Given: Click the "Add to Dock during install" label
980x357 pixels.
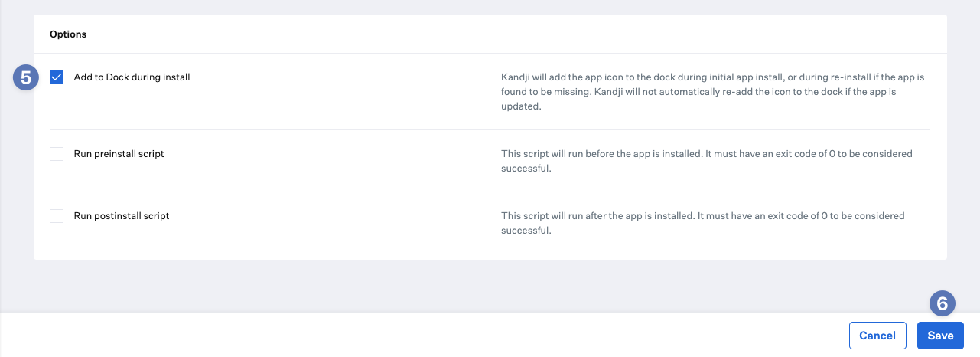Looking at the screenshot, I should pyautogui.click(x=132, y=77).
